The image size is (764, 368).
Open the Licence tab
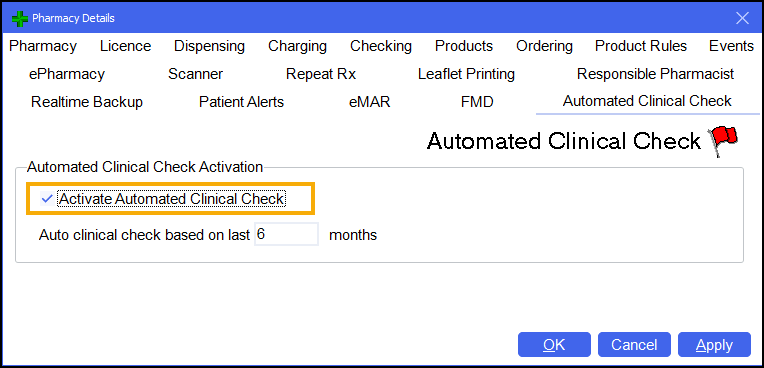click(125, 46)
